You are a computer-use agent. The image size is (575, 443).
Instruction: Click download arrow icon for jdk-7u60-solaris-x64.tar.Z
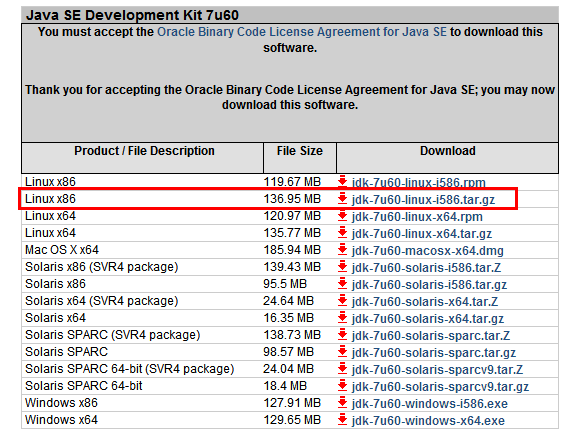pyautogui.click(x=343, y=300)
